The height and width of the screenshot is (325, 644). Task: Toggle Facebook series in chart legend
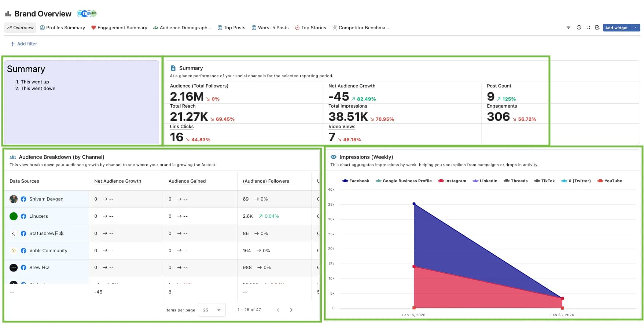(x=356, y=181)
